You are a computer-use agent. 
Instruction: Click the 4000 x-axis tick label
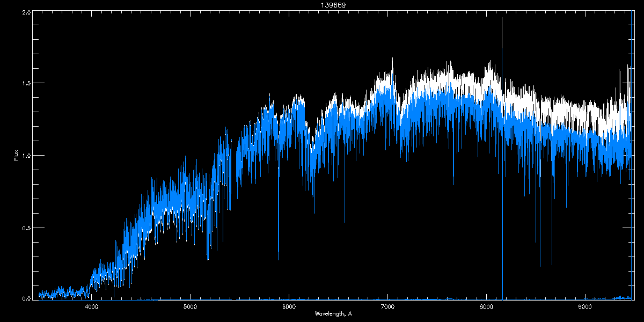coord(92,307)
